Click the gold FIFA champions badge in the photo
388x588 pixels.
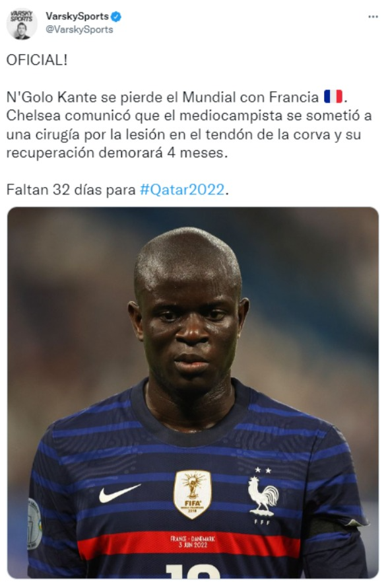pyautogui.click(x=193, y=494)
